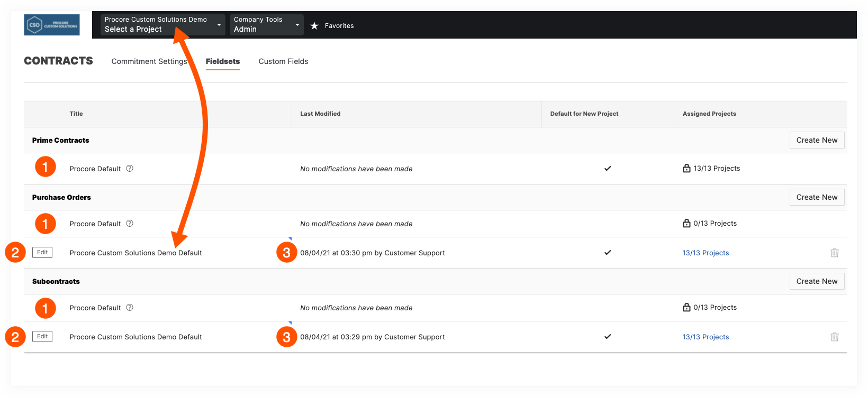Click the Procore Custom Solutions logo

point(52,25)
